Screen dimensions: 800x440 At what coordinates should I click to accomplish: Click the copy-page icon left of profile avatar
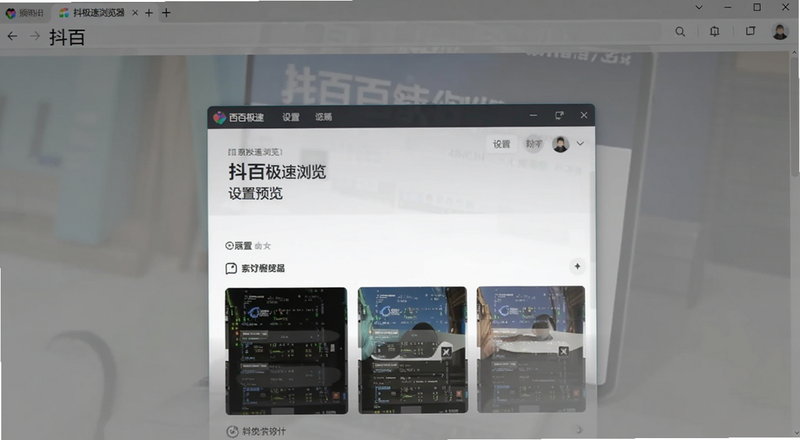click(x=751, y=31)
